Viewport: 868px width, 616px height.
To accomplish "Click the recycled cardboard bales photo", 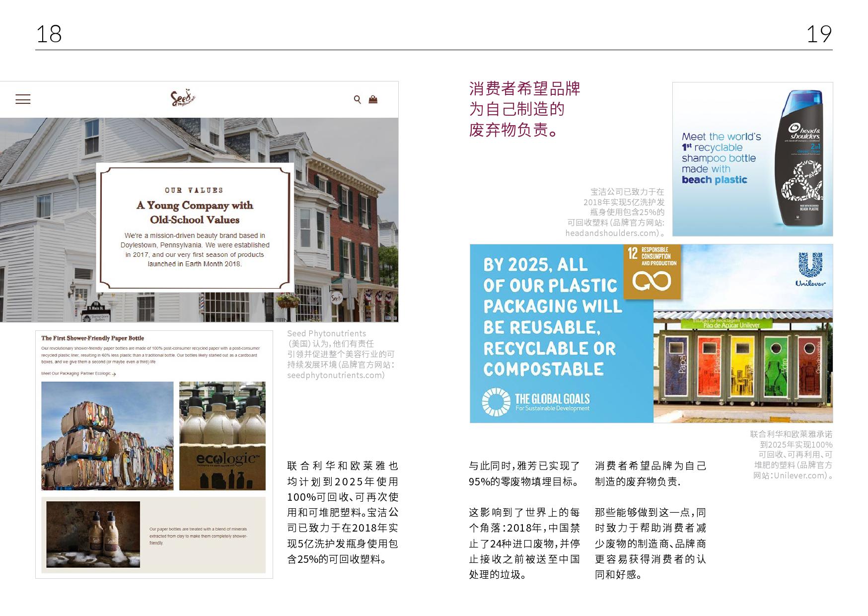I will (x=107, y=436).
